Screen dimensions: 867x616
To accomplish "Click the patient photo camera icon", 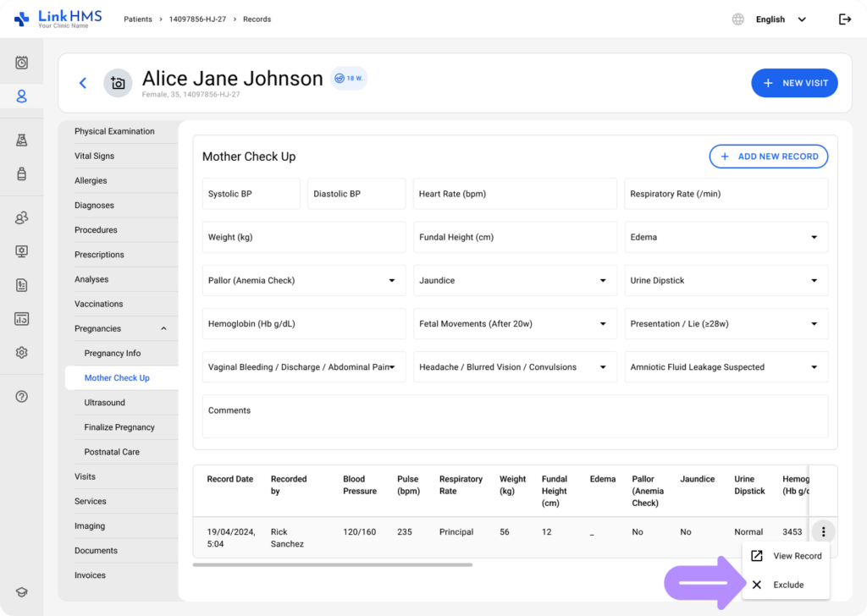I will click(118, 83).
